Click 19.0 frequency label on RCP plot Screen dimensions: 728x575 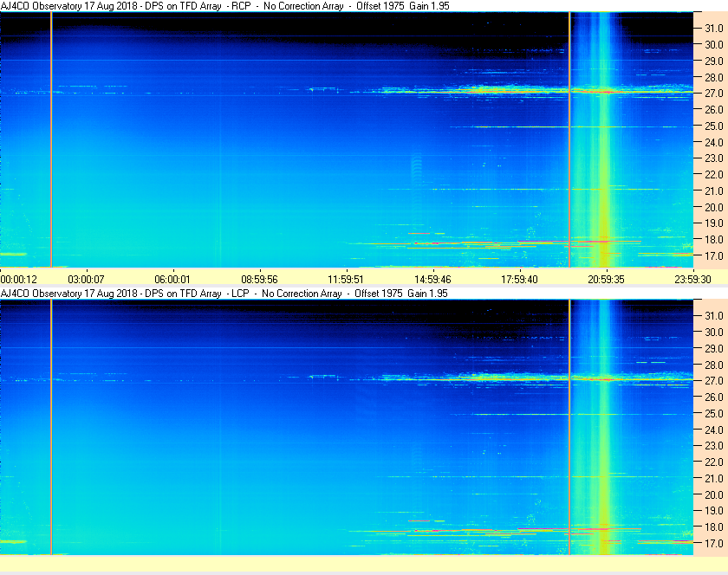714,223
